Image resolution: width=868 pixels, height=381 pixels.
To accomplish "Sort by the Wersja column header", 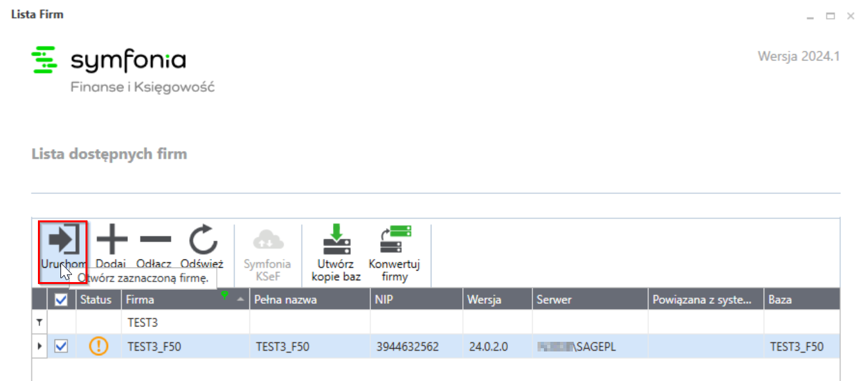I will (x=498, y=299).
